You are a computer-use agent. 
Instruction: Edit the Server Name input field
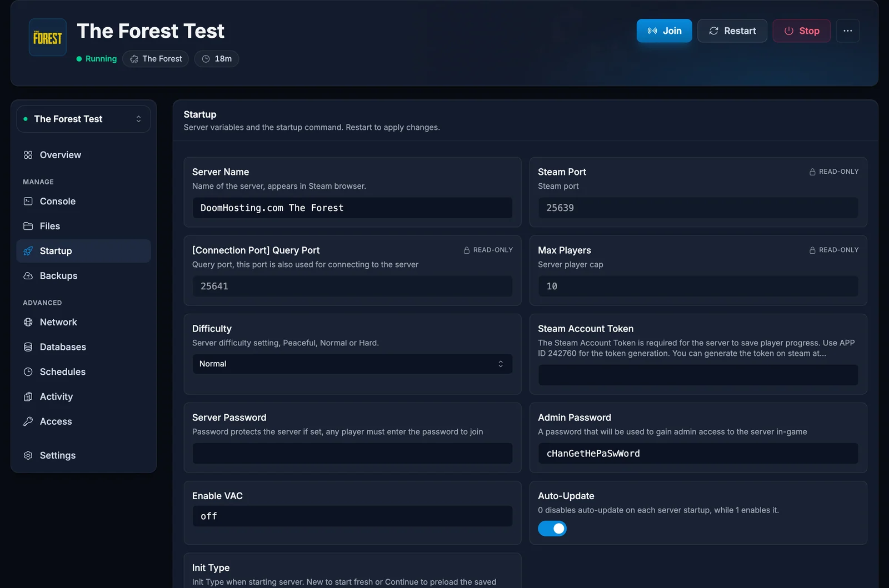tap(352, 208)
